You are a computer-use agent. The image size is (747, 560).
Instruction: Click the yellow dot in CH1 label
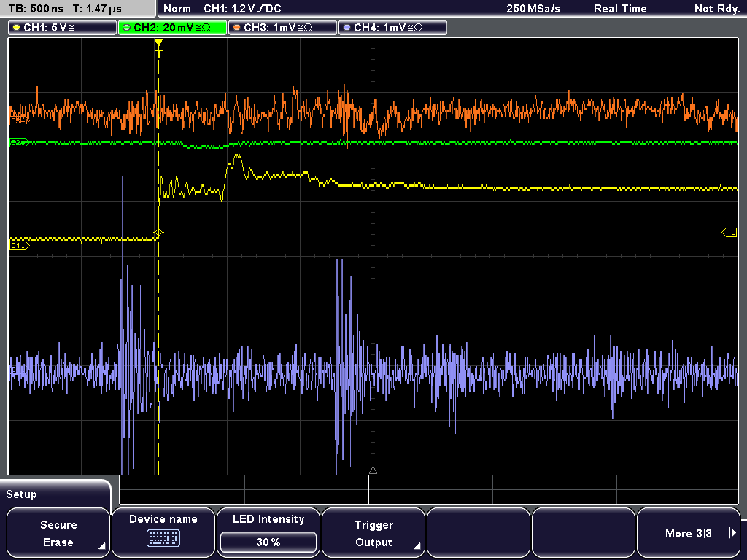[x=17, y=28]
